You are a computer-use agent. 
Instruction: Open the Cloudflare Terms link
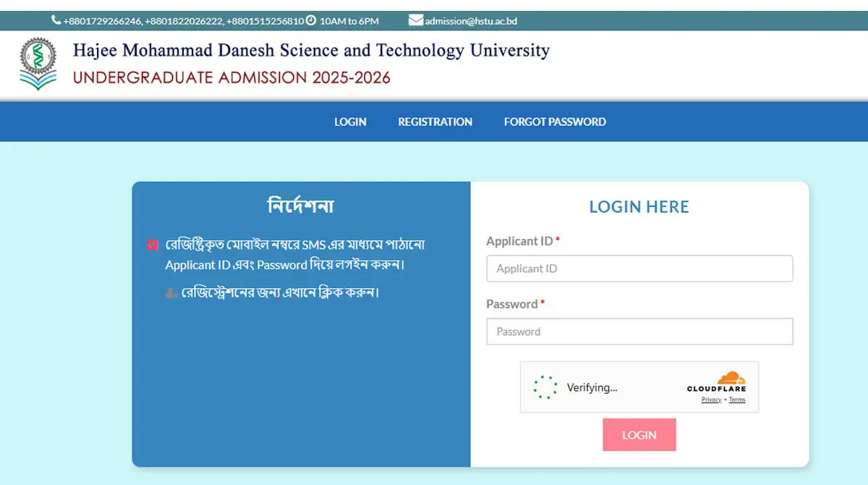[x=736, y=399]
